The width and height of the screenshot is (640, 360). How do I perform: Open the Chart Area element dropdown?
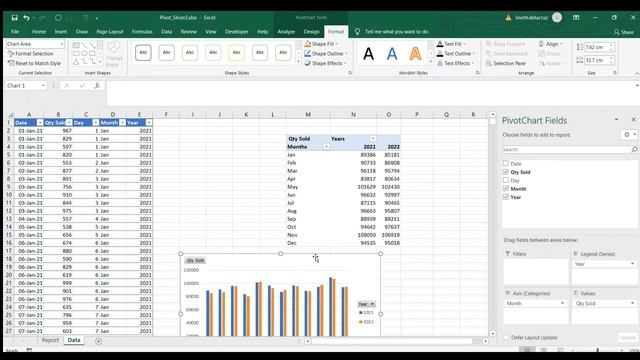[x=62, y=44]
